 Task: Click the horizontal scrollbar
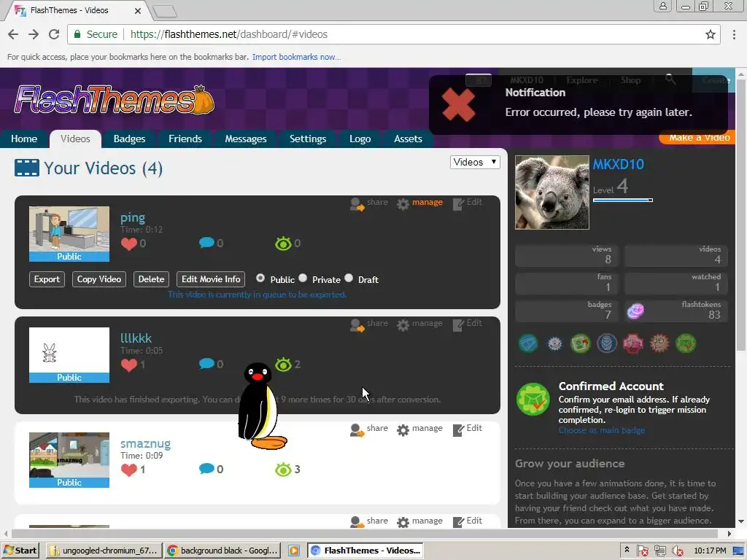pos(365,533)
